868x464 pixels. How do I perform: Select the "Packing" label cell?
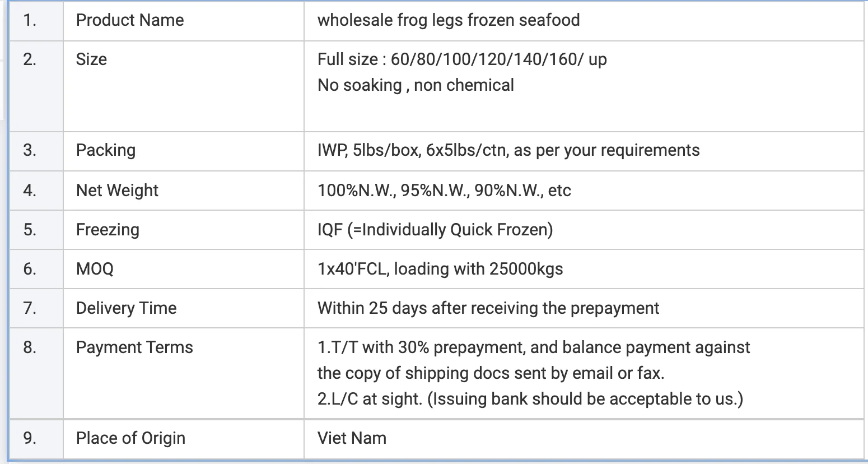coord(105,150)
